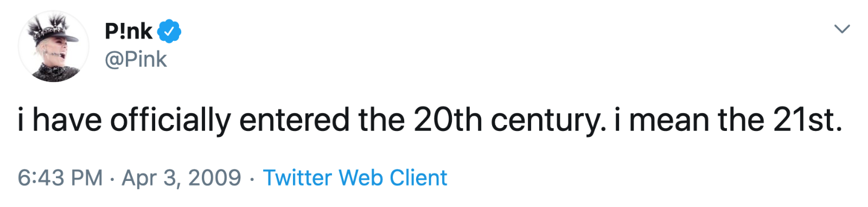Click the word 'have' in the tweet

pos(67,120)
